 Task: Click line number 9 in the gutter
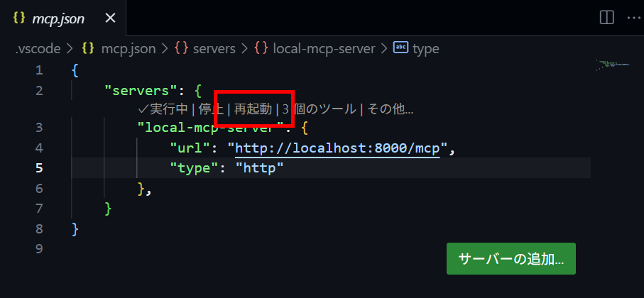click(39, 249)
